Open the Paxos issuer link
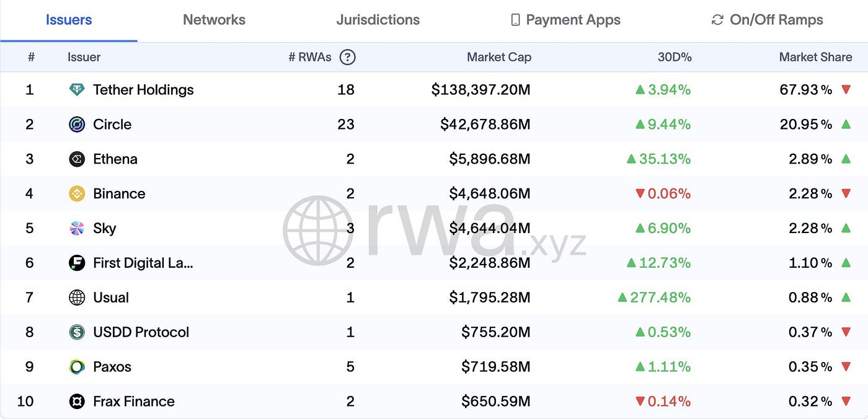This screenshot has width=868, height=419. pyautogui.click(x=112, y=367)
